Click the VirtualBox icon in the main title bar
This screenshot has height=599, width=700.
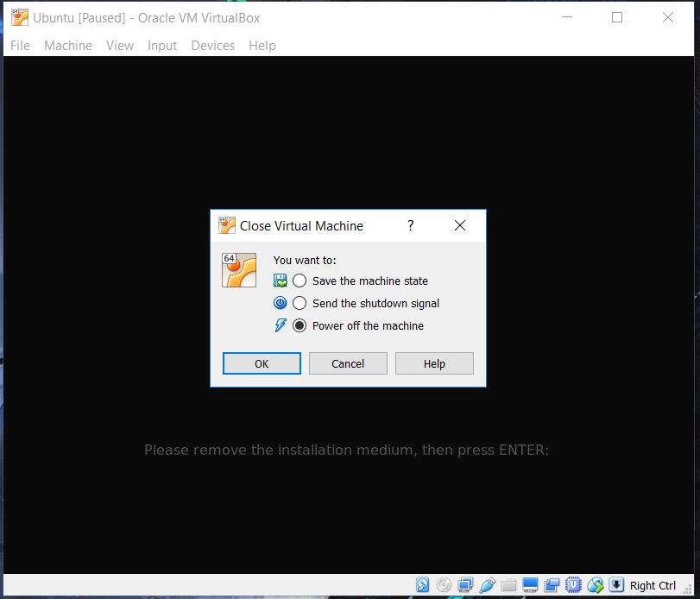[x=20, y=17]
